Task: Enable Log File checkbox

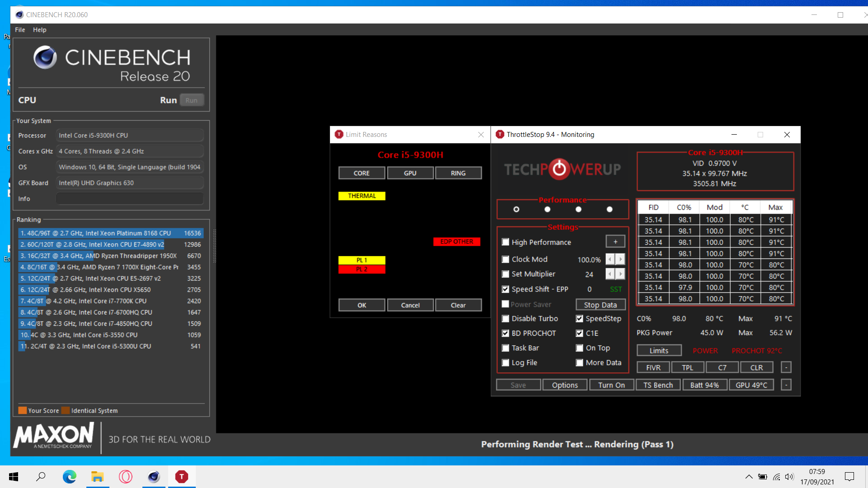Action: click(x=505, y=363)
